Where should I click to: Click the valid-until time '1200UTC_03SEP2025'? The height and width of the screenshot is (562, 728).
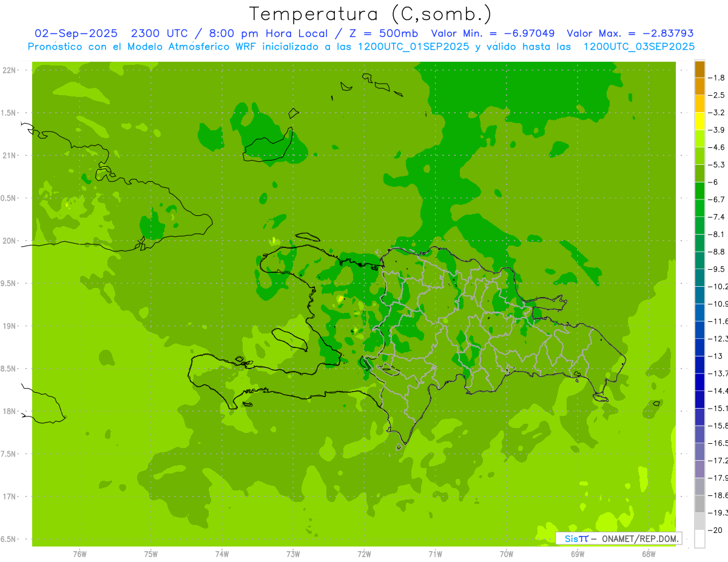639,47
